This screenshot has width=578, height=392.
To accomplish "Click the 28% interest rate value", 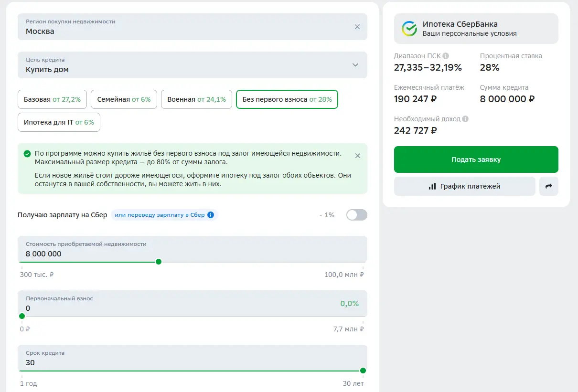I will click(490, 67).
